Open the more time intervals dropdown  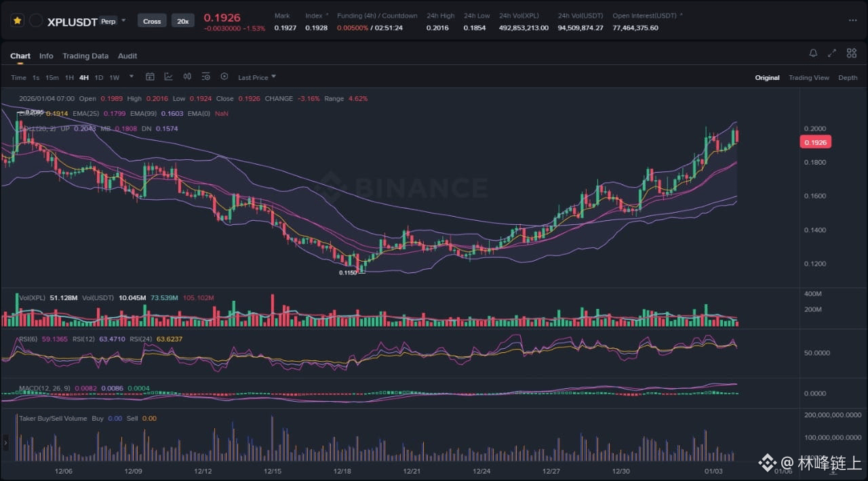click(132, 77)
